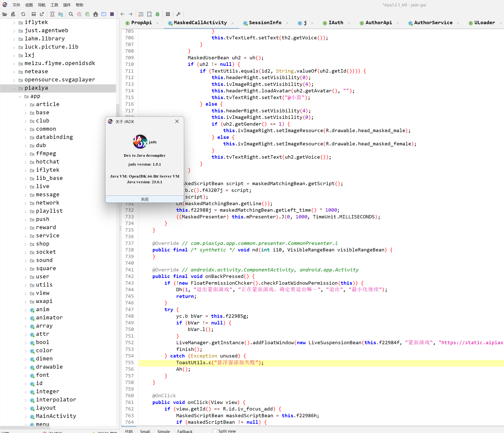Click the Add files toolbar icon
Image resolution: width=504 pixels, height=433 pixels.
coord(13,14)
